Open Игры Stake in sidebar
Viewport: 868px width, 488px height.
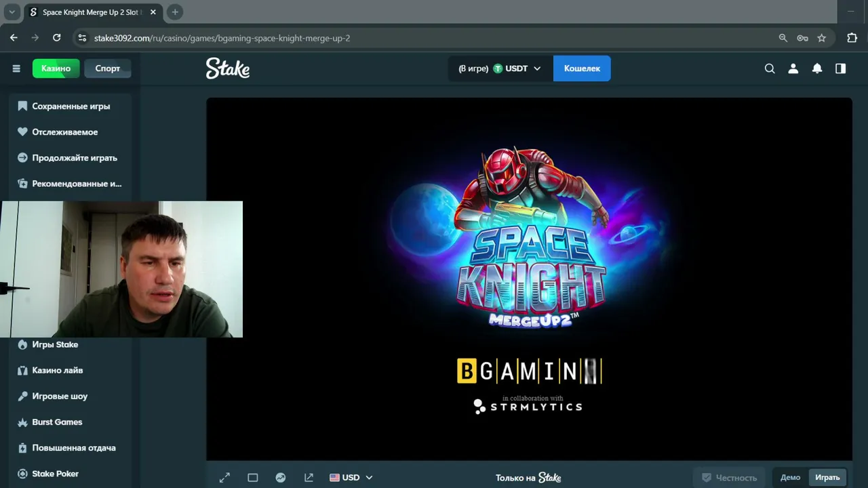pyautogui.click(x=71, y=345)
